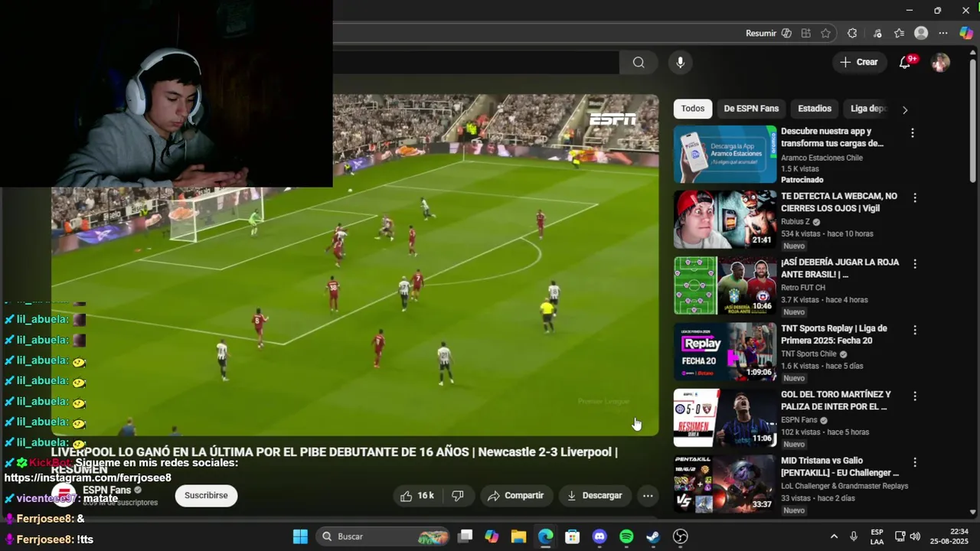Show hidden system tray icons

click(834, 536)
